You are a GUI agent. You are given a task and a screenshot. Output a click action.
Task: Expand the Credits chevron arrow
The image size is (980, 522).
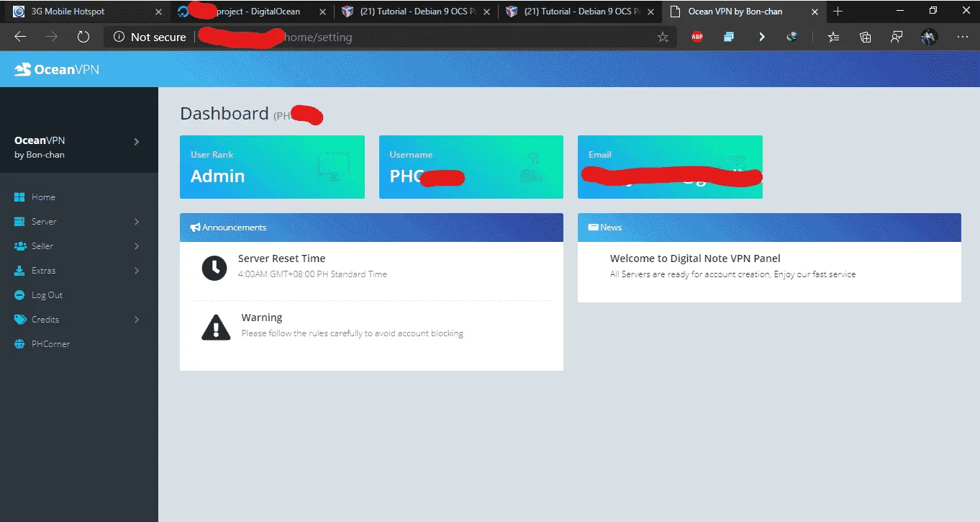point(137,320)
